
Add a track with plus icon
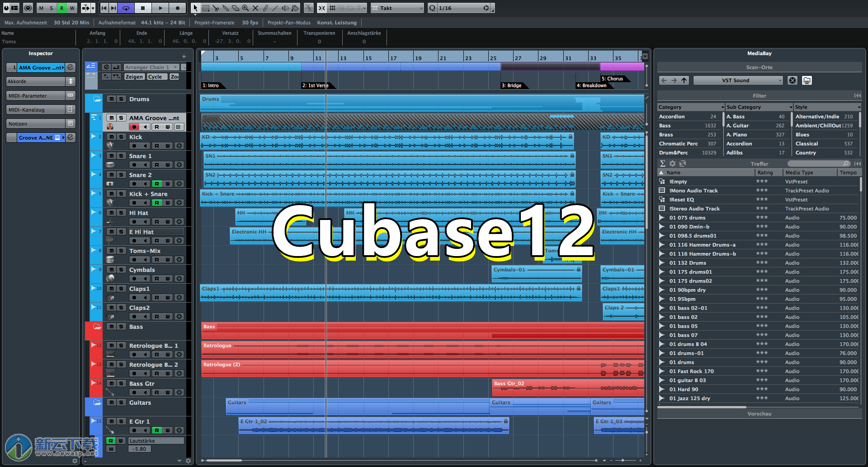point(184,56)
